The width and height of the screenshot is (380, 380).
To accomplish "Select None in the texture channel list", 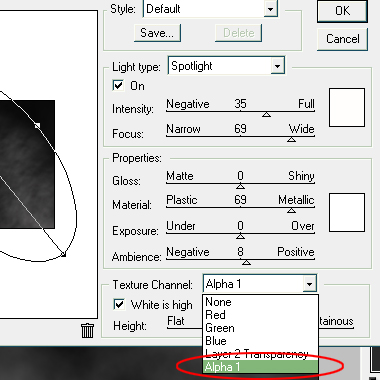I will coord(260,302).
